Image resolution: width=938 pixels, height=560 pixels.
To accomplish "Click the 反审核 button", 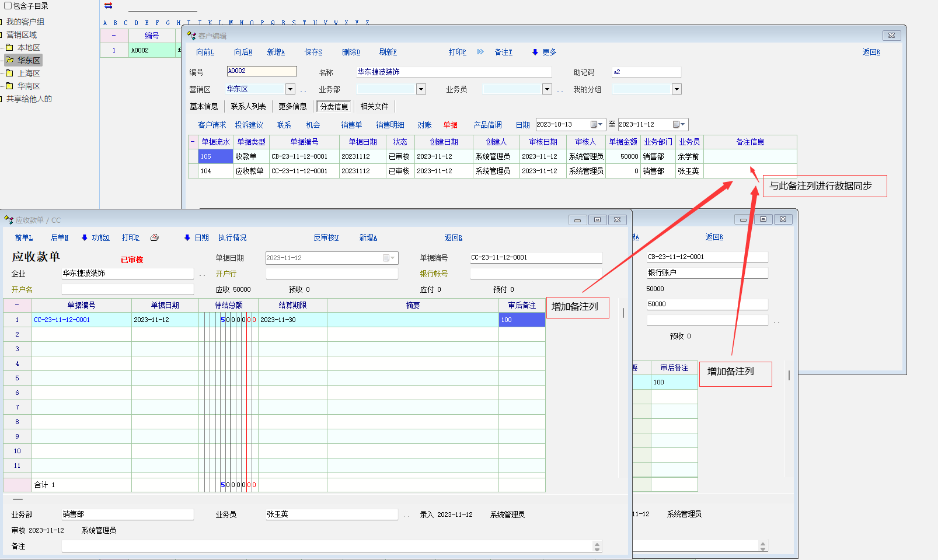I will tap(326, 237).
